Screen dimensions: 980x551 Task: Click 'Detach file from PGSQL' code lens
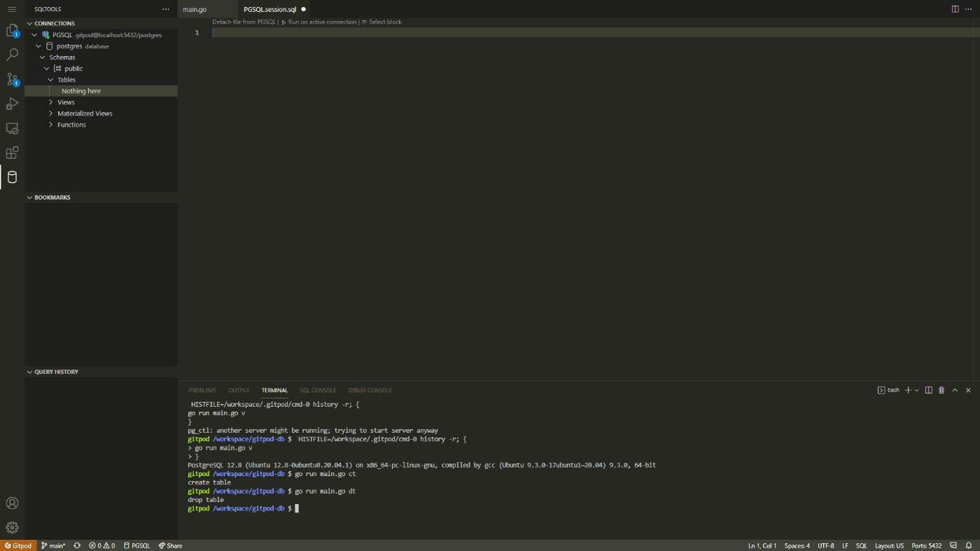pos(244,22)
